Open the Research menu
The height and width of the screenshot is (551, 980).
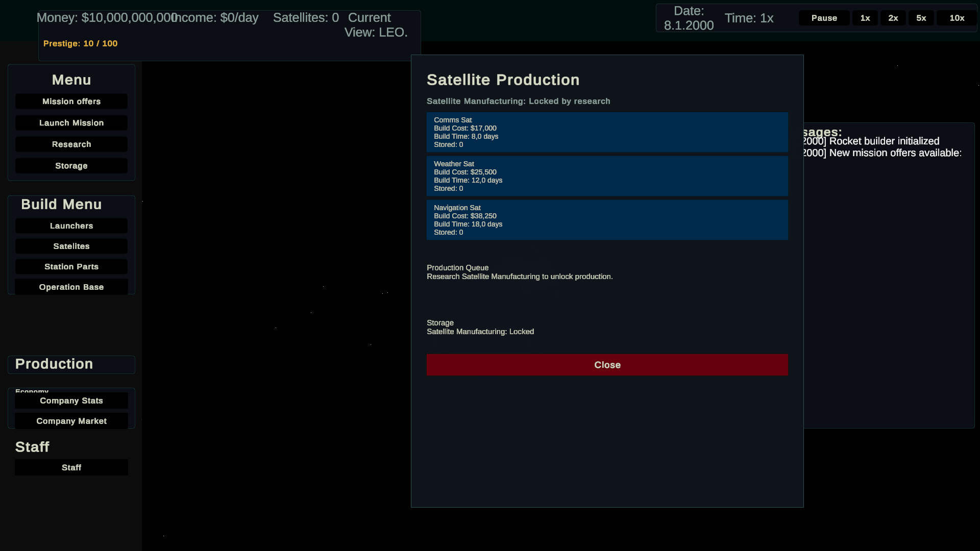click(x=71, y=144)
